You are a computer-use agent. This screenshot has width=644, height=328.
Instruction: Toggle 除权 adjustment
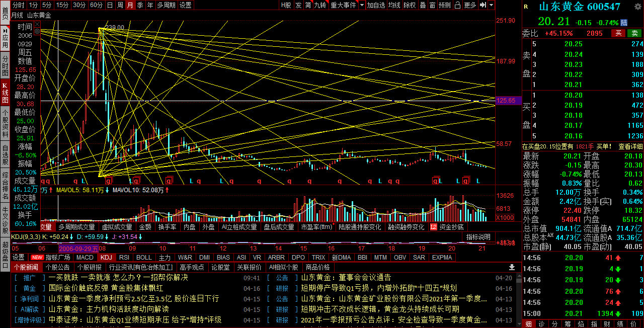tap(410, 5)
